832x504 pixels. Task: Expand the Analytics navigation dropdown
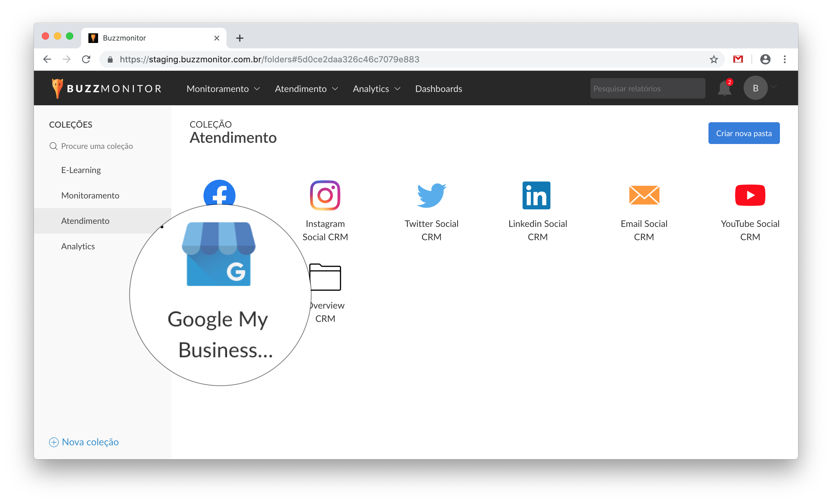tap(376, 89)
